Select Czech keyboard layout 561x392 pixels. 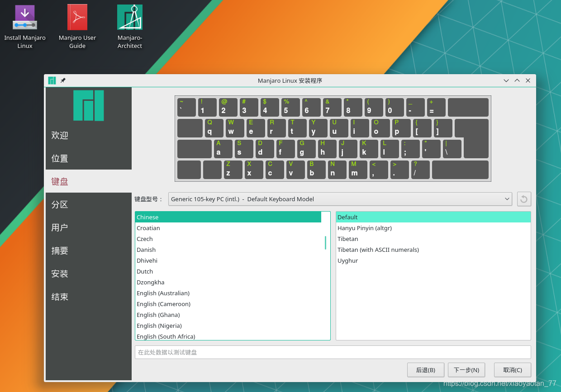click(228, 239)
